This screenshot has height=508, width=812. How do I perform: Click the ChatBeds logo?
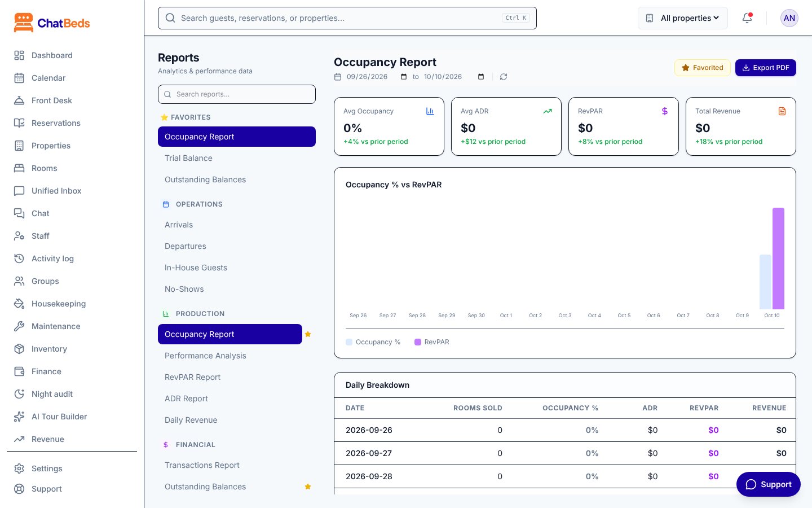point(52,23)
